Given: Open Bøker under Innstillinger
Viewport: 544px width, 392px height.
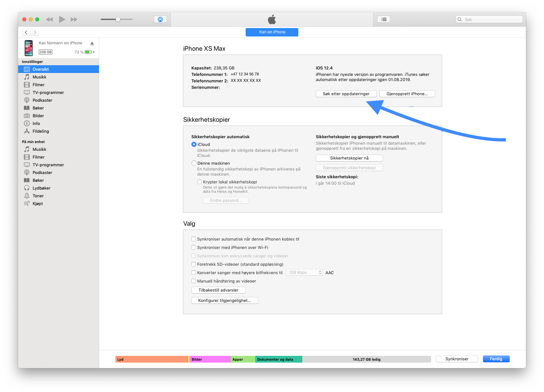Looking at the screenshot, I should [59, 108].
